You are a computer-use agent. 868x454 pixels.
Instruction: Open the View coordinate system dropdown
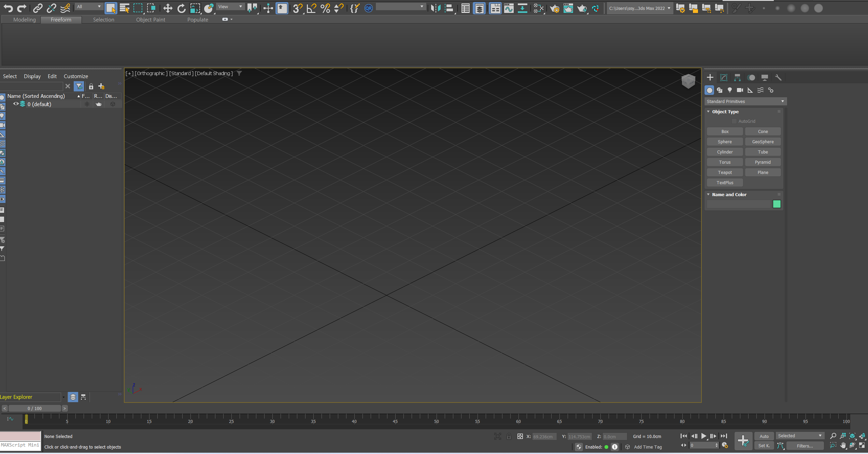230,6
